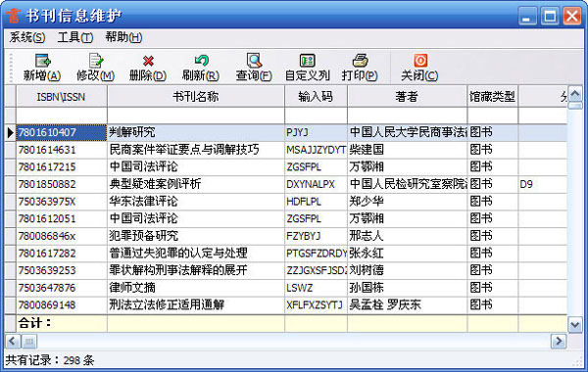
Task: Select ISBN cell 7801617215
Action: point(62,167)
